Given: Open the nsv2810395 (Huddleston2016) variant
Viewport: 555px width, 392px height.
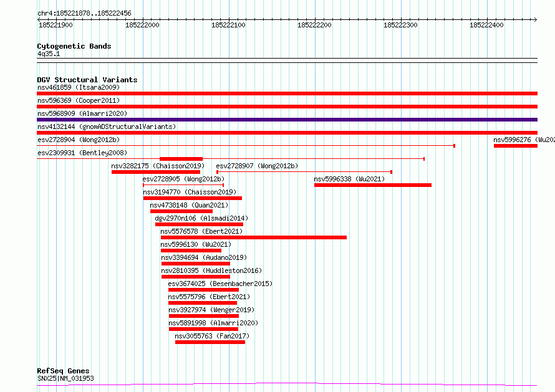Looking at the screenshot, I should (x=211, y=270).
